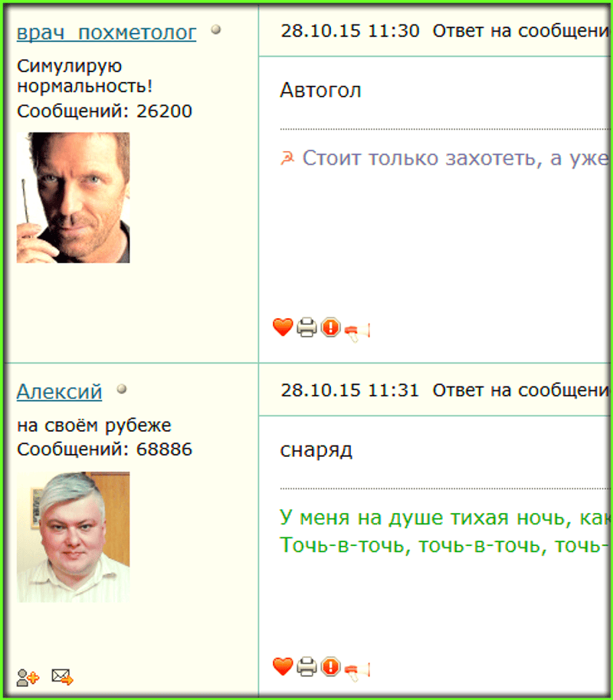The height and width of the screenshot is (700, 613).
Task: Open 'Ответ на сообщение' link at 11:31
Action: [521, 390]
